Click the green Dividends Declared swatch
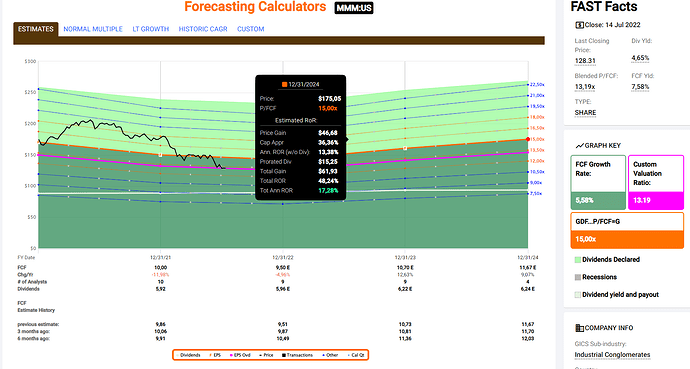The width and height of the screenshot is (690, 369). [x=578, y=260]
